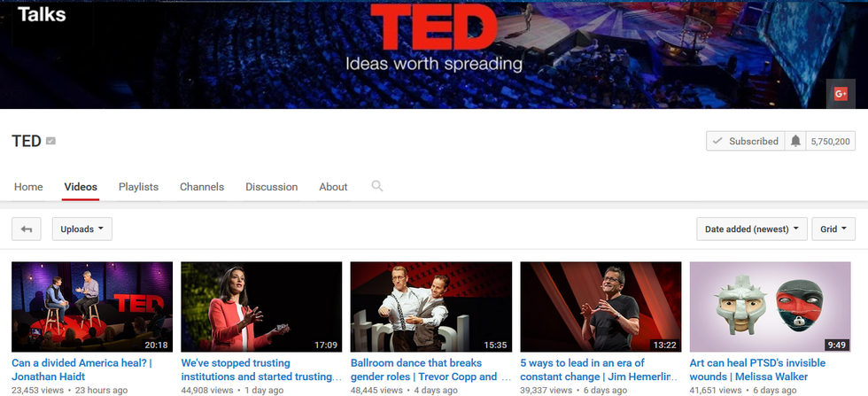Viewport: 868px width, 396px height.
Task: Open the Uploads dropdown
Action: pos(81,229)
